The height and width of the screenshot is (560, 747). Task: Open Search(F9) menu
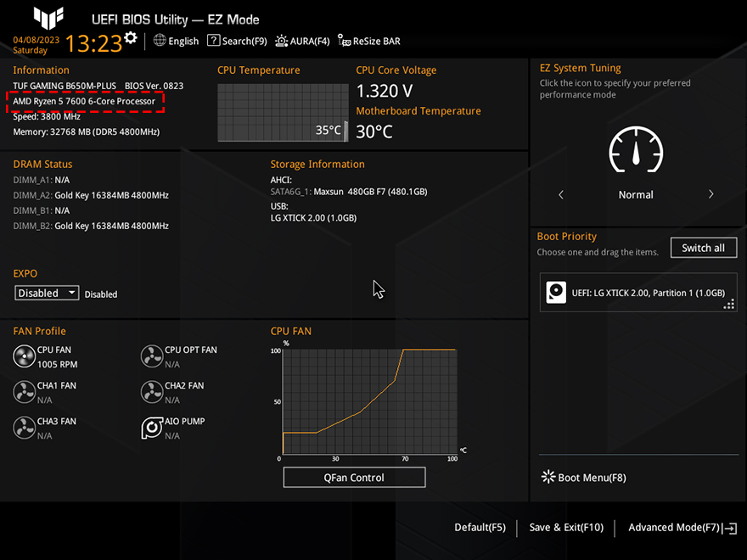tap(244, 41)
